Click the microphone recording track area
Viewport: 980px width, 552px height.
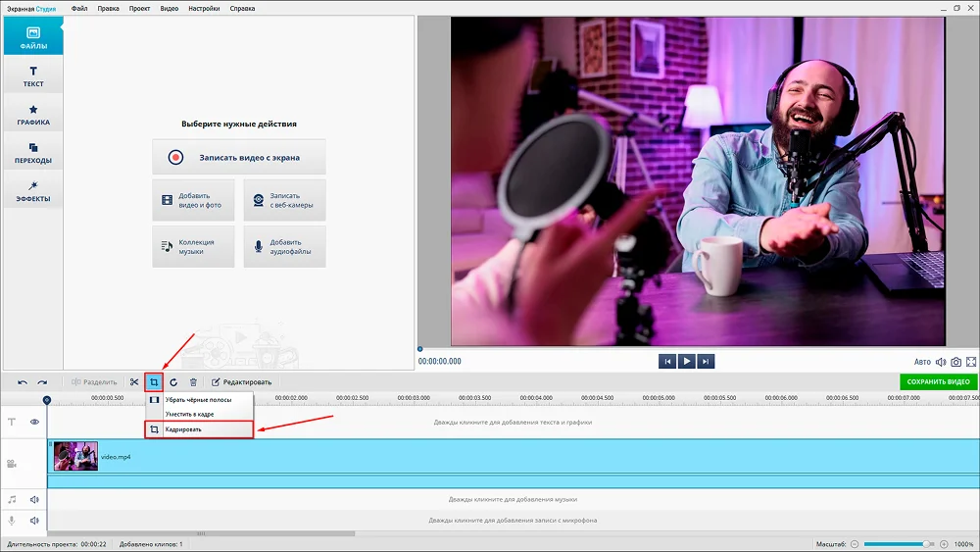point(514,520)
